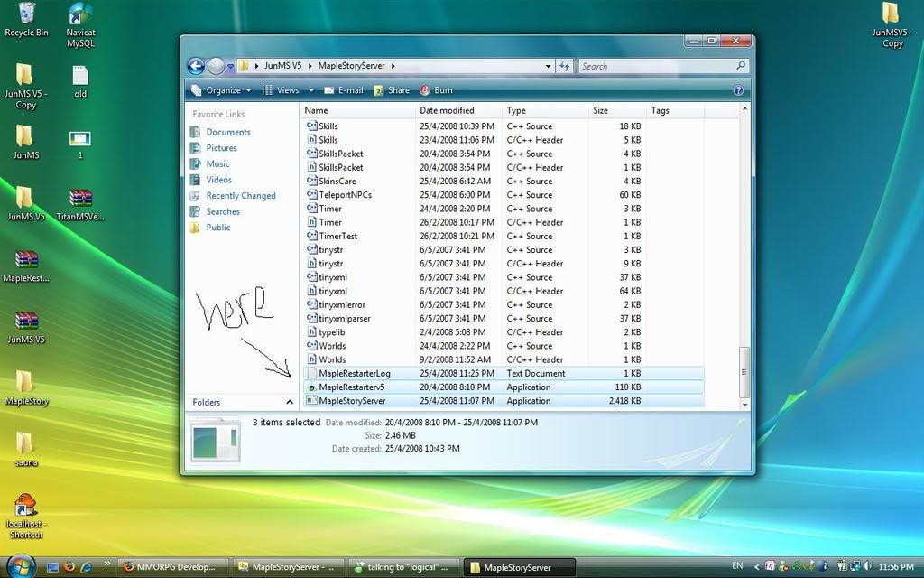Sort by the Date modified column header

pos(447,110)
